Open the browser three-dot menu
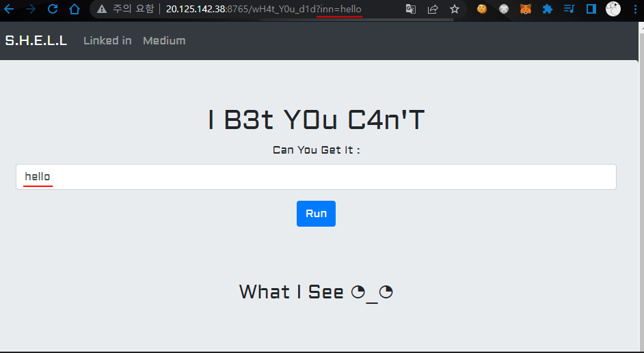The width and height of the screenshot is (644, 353). 636,9
